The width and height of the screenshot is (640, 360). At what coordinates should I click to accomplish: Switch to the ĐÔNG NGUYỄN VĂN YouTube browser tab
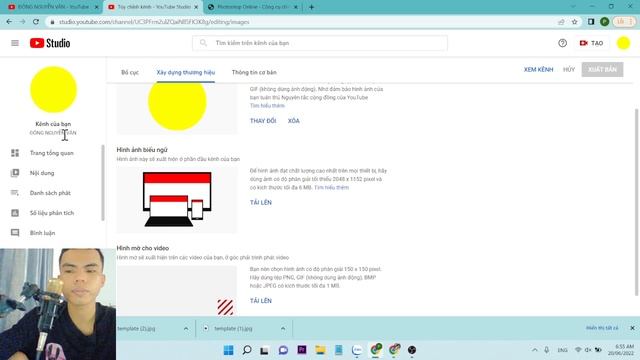(52, 7)
